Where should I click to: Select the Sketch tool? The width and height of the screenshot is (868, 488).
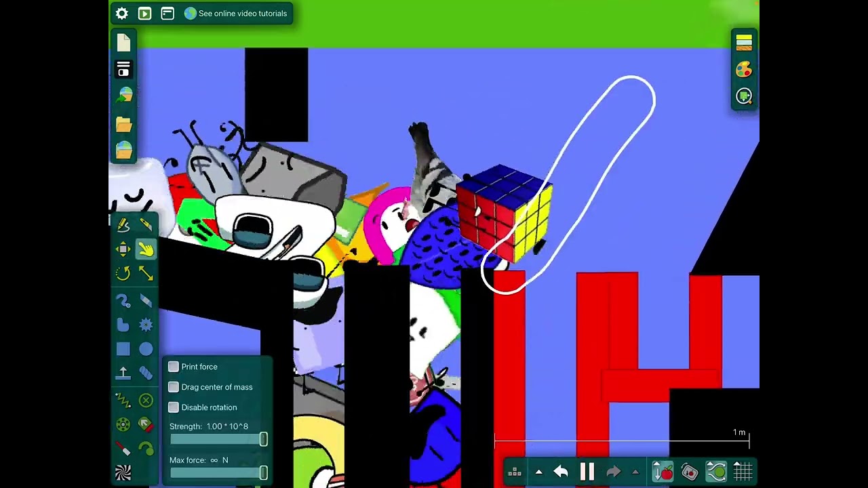(123, 225)
